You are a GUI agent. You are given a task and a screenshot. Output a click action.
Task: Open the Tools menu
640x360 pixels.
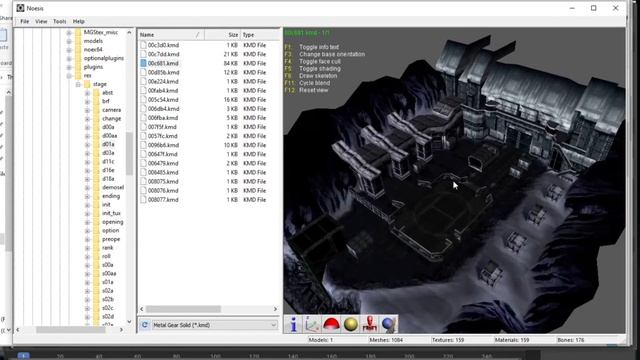[x=60, y=21]
